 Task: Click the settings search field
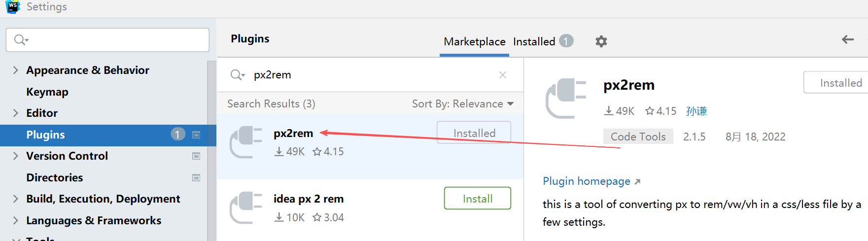click(107, 40)
